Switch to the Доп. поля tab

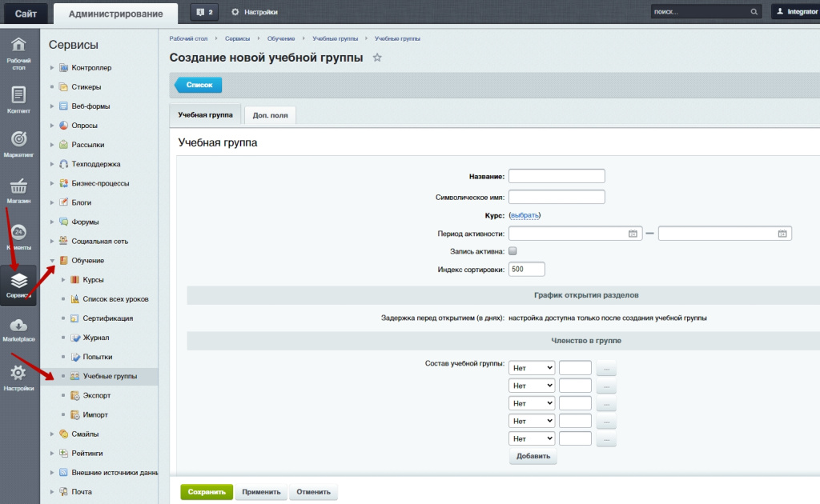click(270, 115)
